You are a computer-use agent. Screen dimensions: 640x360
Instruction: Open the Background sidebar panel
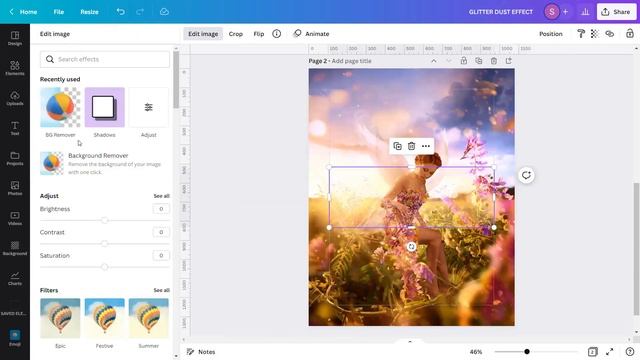[x=15, y=248]
